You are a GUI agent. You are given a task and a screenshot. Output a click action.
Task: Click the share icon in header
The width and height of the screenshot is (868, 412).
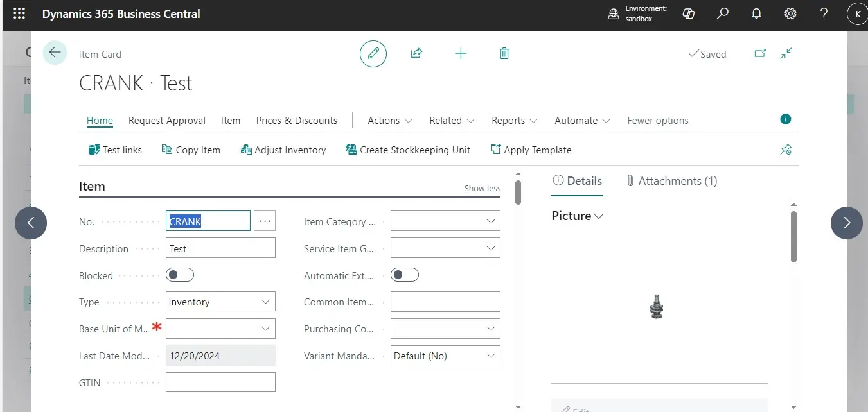416,54
